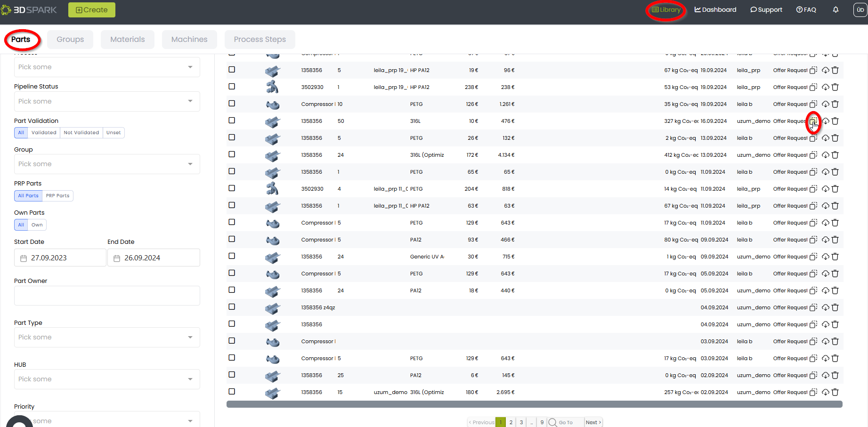Tick the checkbox for Compressor quantity 10 row

tap(232, 104)
